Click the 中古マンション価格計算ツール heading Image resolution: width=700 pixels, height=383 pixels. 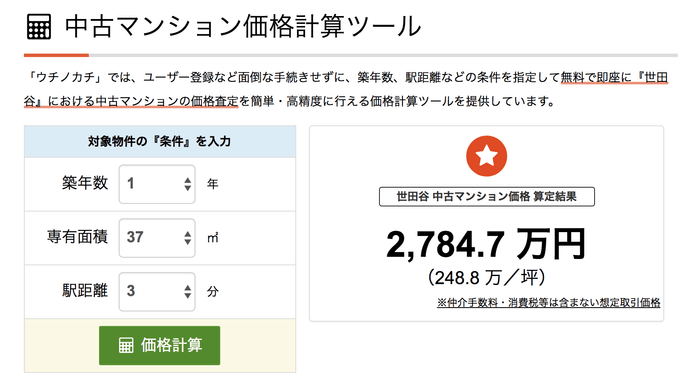pyautogui.click(x=243, y=27)
